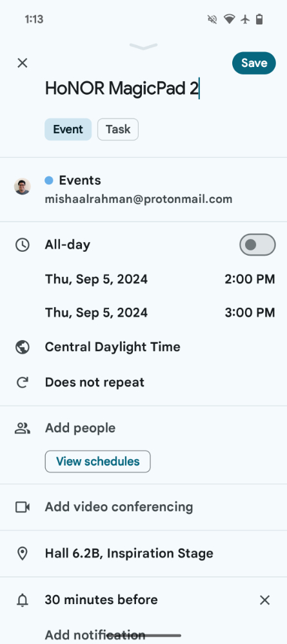This screenshot has height=644, width=287.
Task: Tap the clock icon beside All-day
Action: point(22,245)
